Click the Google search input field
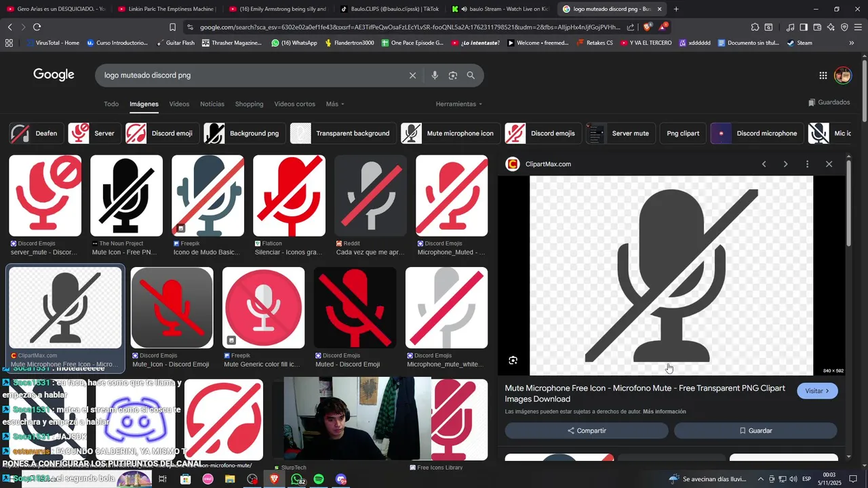This screenshot has height=488, width=868. (x=251, y=75)
